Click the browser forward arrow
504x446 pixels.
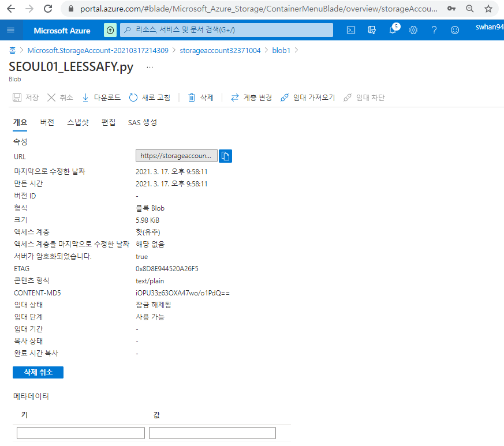pos(29,9)
